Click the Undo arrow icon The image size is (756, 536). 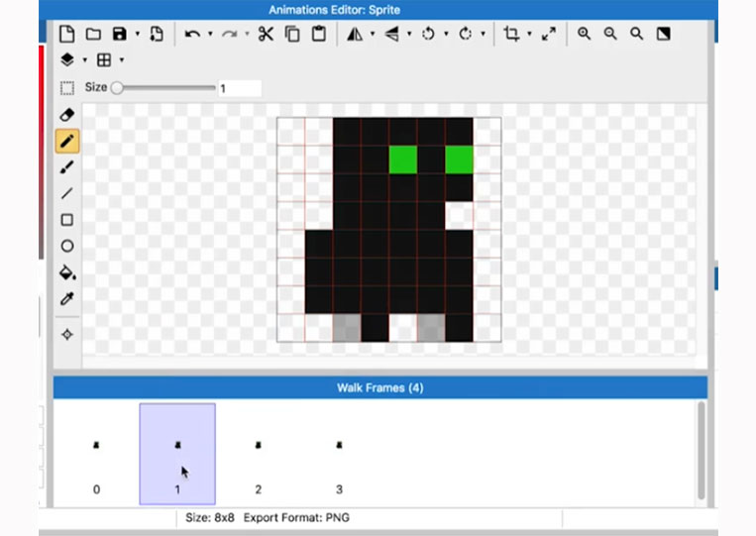click(192, 34)
